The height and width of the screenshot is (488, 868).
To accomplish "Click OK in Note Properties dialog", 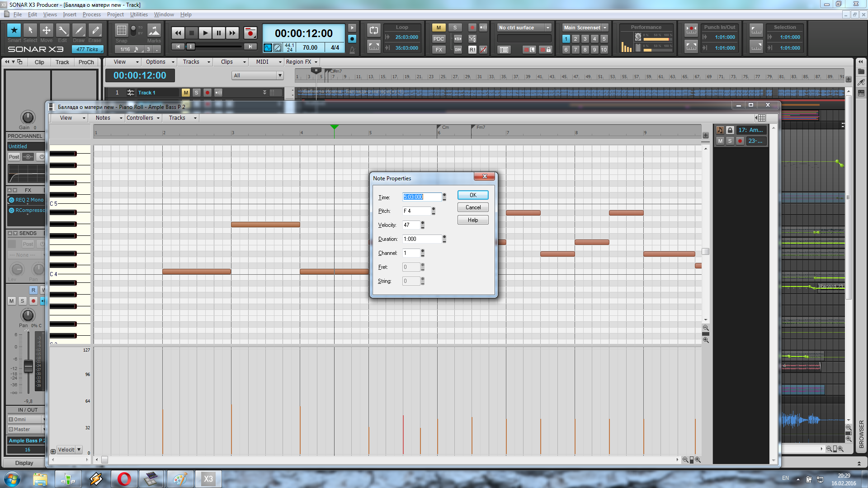I will [472, 195].
